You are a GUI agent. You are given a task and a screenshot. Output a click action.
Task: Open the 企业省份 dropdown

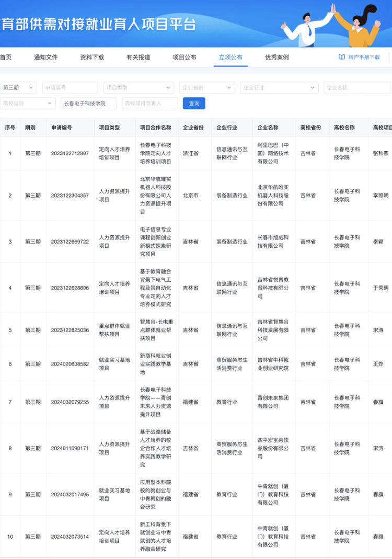pyautogui.click(x=207, y=88)
